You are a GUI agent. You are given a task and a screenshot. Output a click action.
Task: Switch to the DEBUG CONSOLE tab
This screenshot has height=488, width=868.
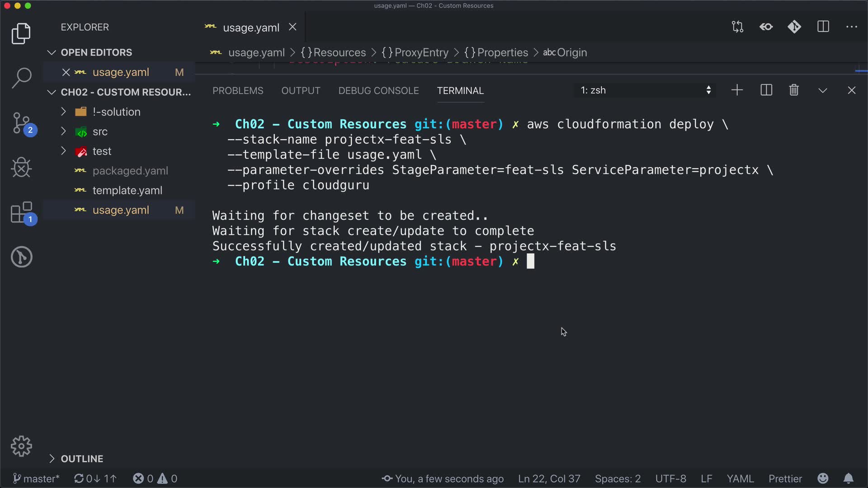pos(378,91)
